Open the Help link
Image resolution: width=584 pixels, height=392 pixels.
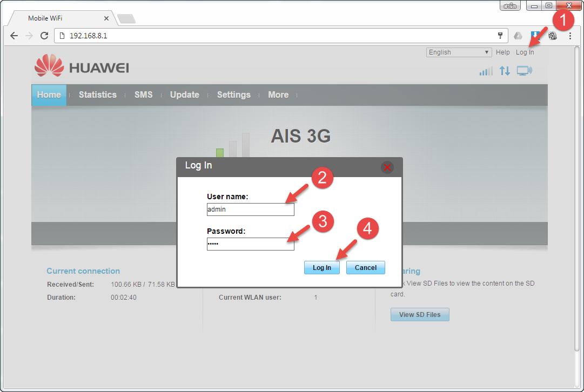502,52
